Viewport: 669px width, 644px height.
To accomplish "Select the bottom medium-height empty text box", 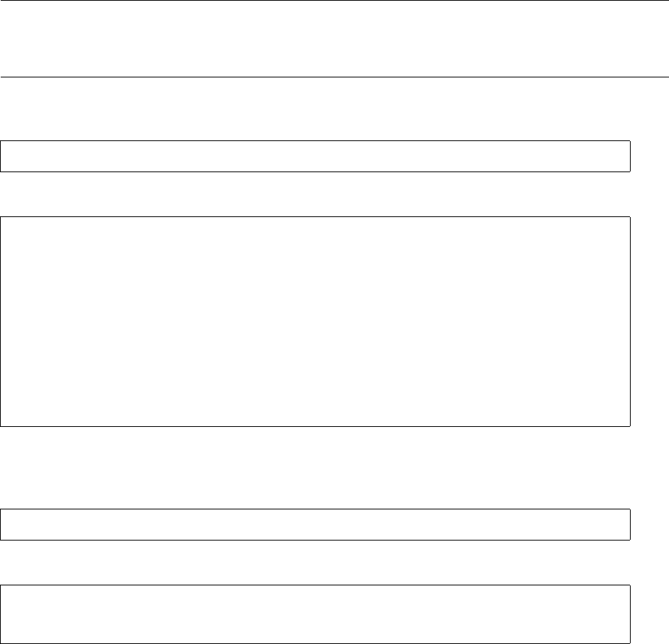I will tap(315, 614).
